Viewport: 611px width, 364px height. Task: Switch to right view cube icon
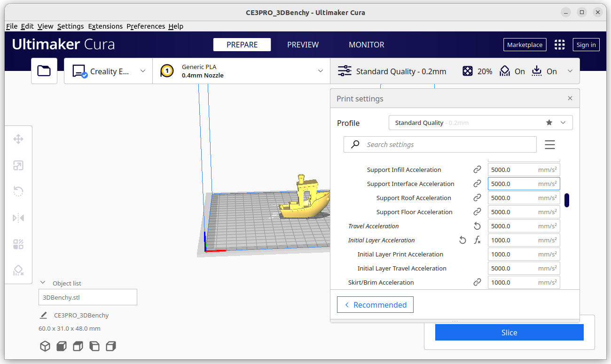111,346
